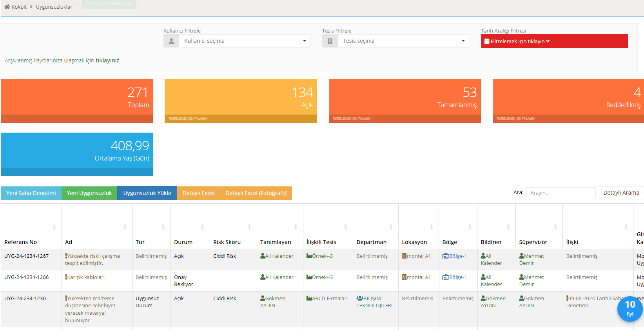Viewport: 644px width, 330px height.
Task: Click the user icon beside Kullanıcı seçiniz
Action: coord(171,41)
